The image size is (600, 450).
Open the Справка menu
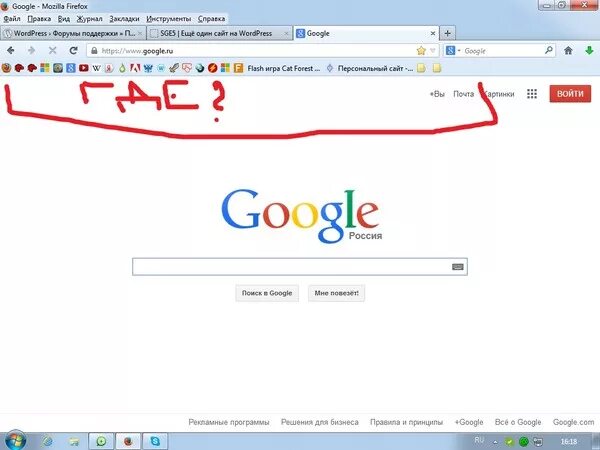[x=211, y=19]
